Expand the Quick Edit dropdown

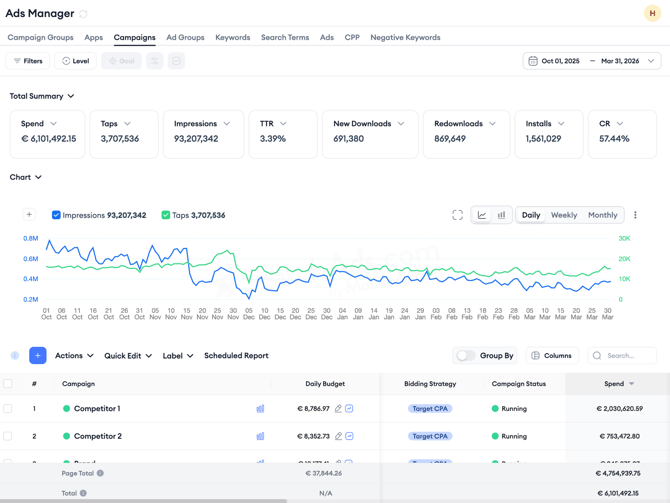pos(128,356)
